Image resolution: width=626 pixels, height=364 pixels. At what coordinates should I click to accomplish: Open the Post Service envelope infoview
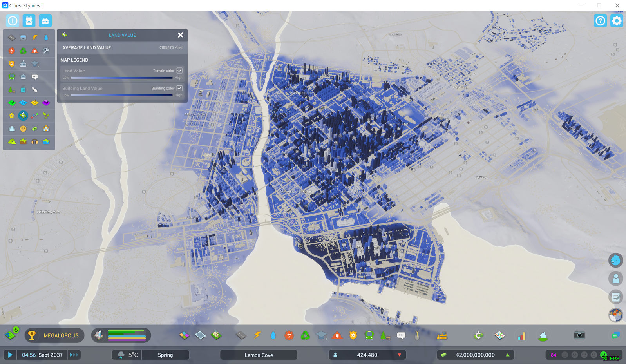23,77
